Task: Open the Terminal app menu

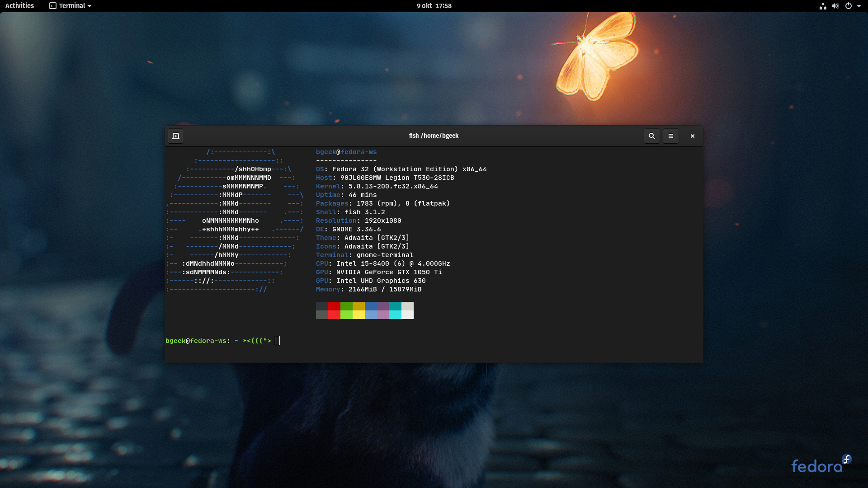Action: point(71,6)
